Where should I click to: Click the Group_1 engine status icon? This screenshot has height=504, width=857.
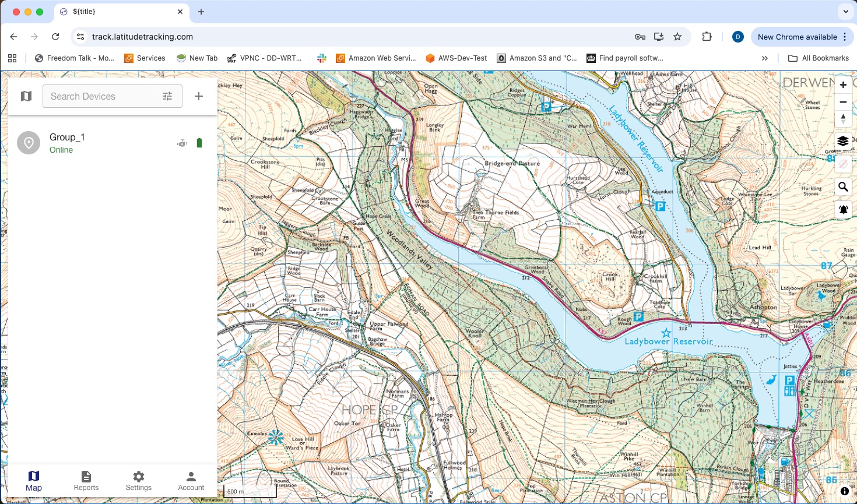click(182, 143)
